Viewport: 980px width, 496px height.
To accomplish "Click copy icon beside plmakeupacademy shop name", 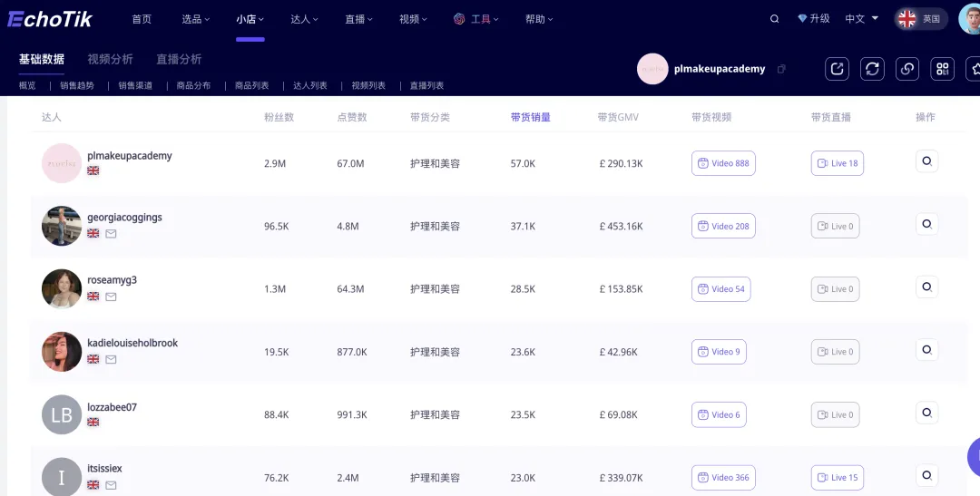I will (x=782, y=69).
